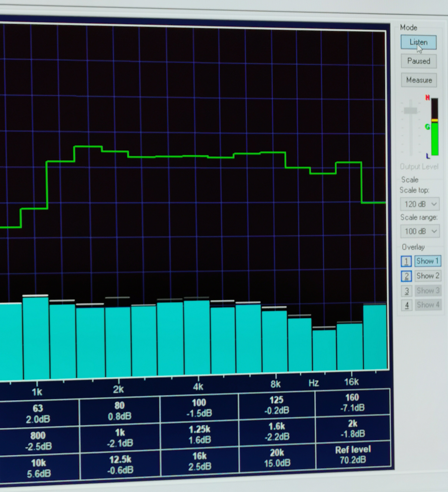
Task: Click the Listen mode button
Action: (x=418, y=42)
